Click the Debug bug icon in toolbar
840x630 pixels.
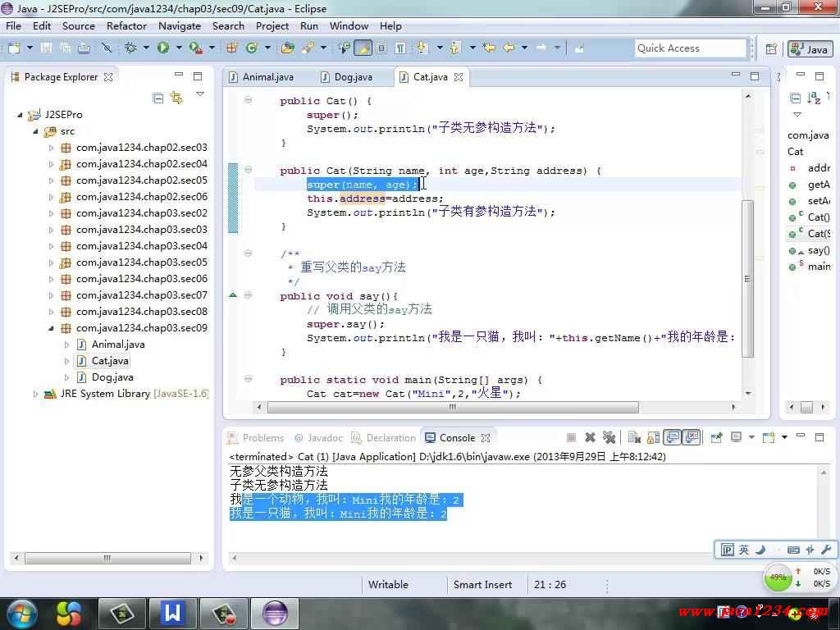click(130, 48)
